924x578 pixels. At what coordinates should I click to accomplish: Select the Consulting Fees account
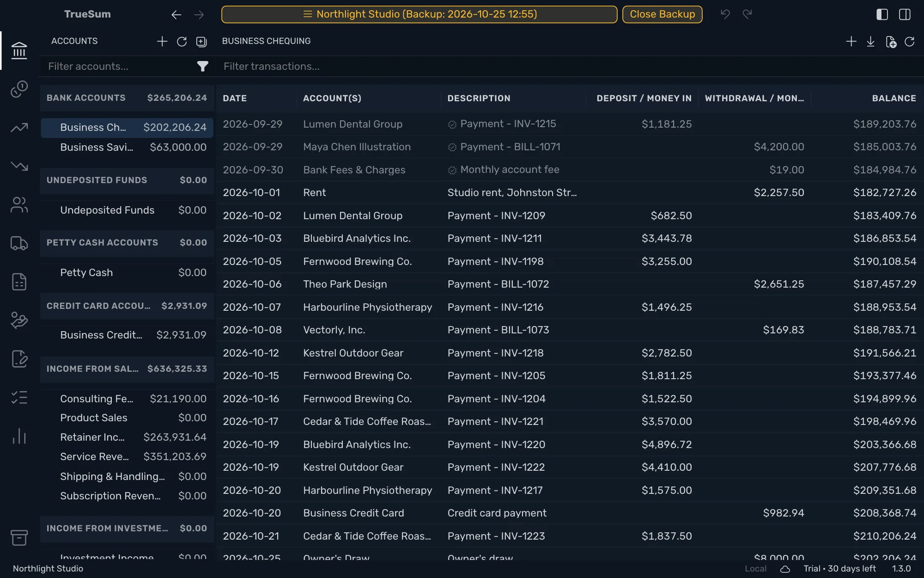127,399
